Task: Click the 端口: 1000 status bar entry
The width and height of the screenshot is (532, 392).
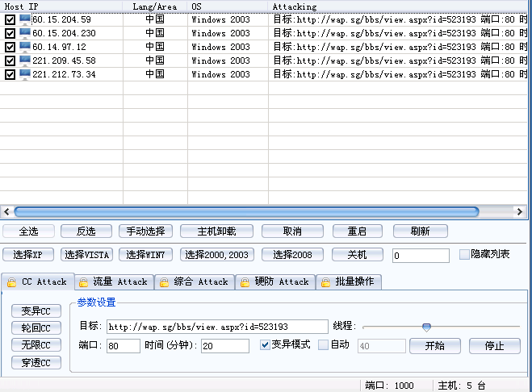Action: [x=389, y=386]
